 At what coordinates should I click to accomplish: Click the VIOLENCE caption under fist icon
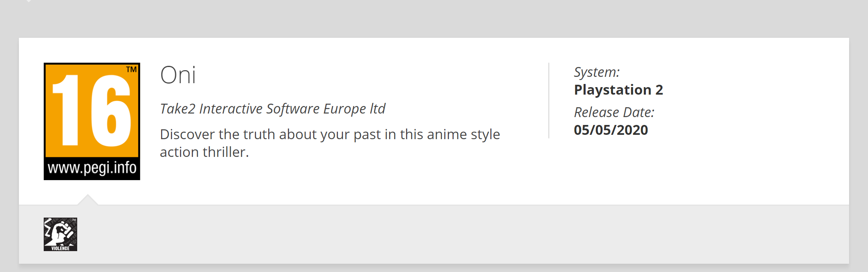pyautogui.click(x=60, y=248)
